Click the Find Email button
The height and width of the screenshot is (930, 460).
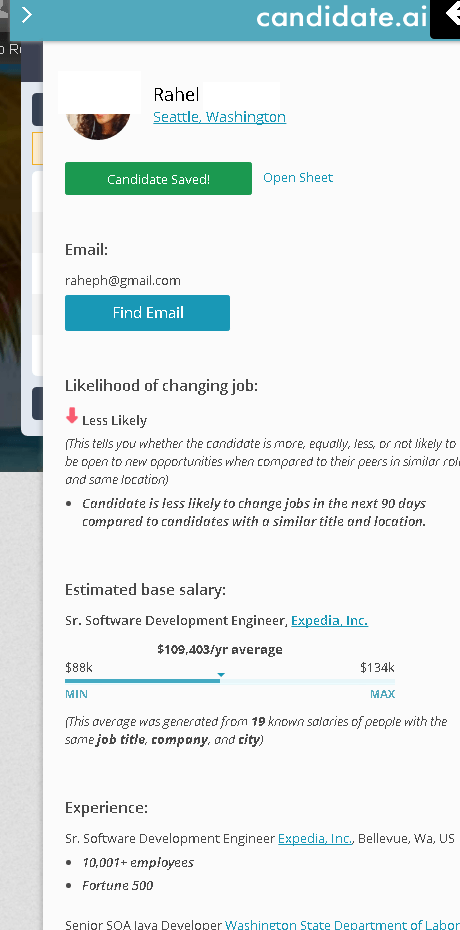pyautogui.click(x=148, y=313)
